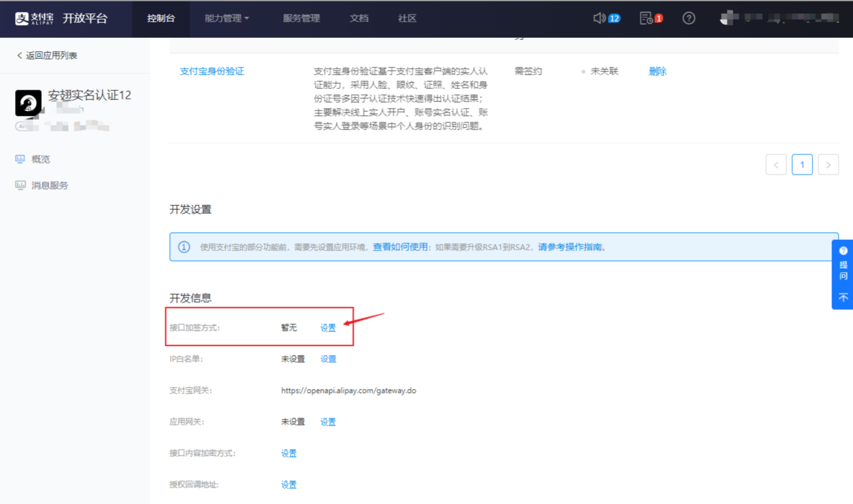Click the 安翊实名认证12 app avatar
The height and width of the screenshot is (504, 853).
(28, 103)
